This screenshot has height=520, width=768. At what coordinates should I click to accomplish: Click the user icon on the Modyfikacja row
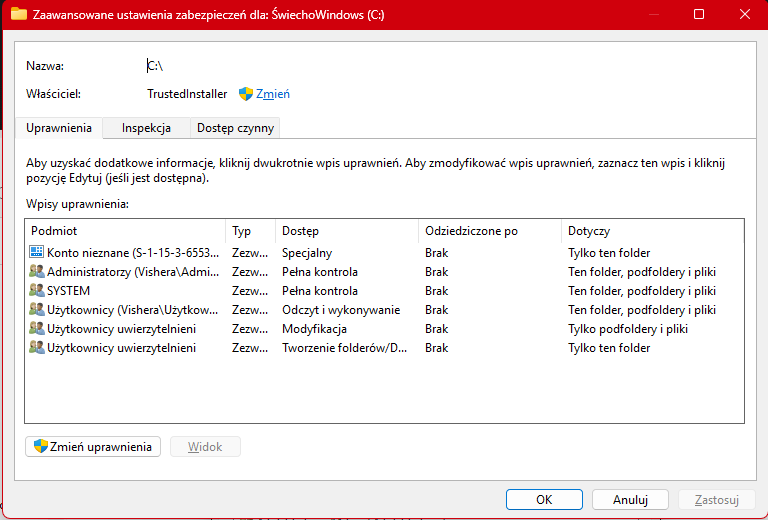[x=37, y=329]
